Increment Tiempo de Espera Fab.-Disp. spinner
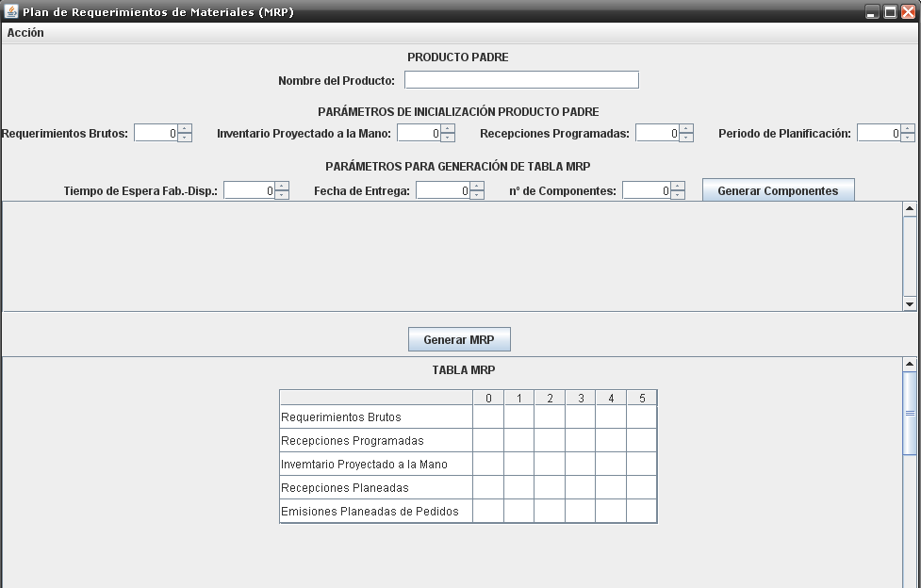This screenshot has height=588, width=921. pos(281,186)
